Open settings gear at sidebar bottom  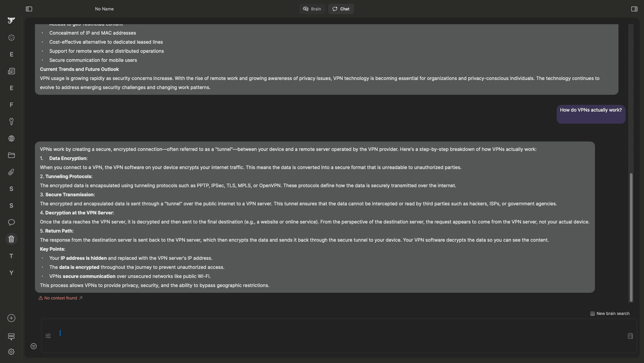click(11, 352)
